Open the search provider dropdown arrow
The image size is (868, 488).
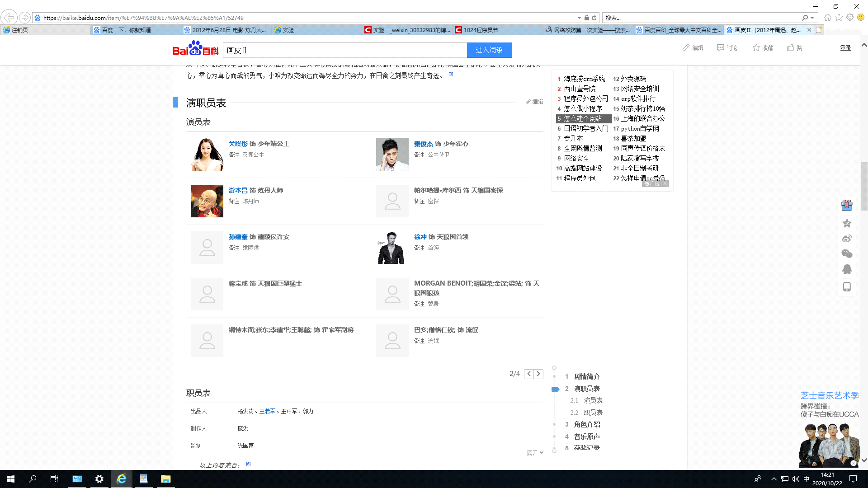tap(812, 18)
